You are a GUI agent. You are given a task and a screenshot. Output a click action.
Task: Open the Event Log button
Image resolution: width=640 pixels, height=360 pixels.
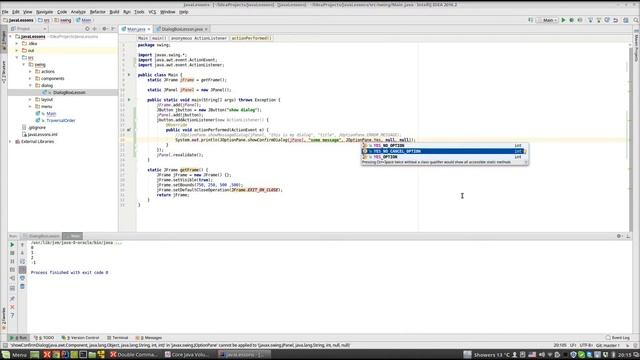[x=618, y=338]
